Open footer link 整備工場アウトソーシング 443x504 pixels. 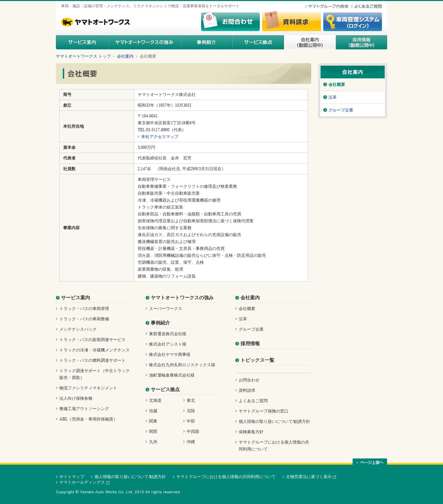point(84,409)
